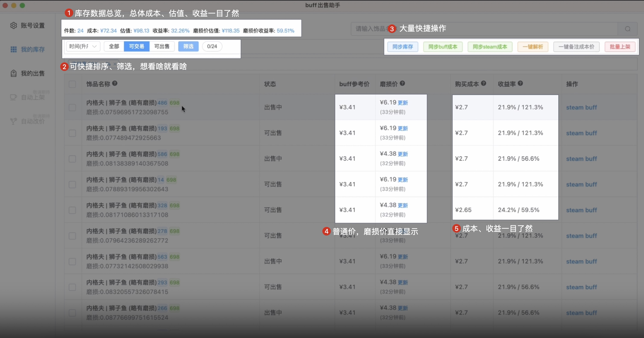Check the row with wear 0.077489472925663

click(x=72, y=133)
